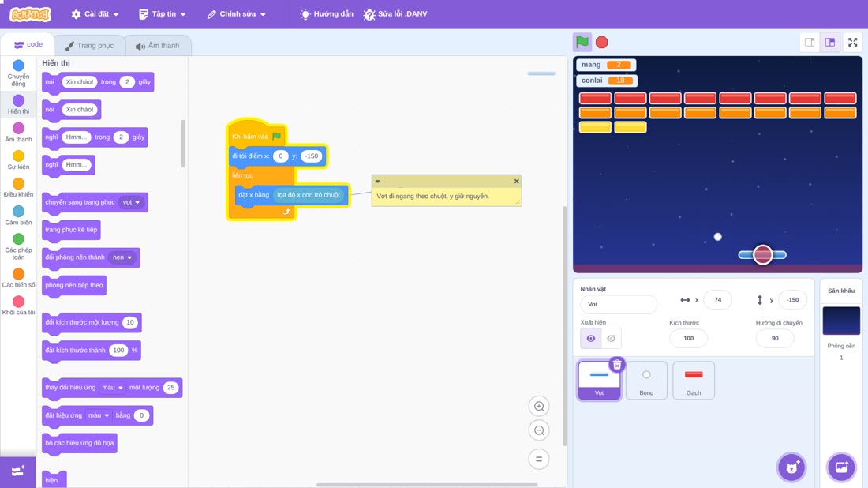Show the sprite with eye icon

[591, 339]
